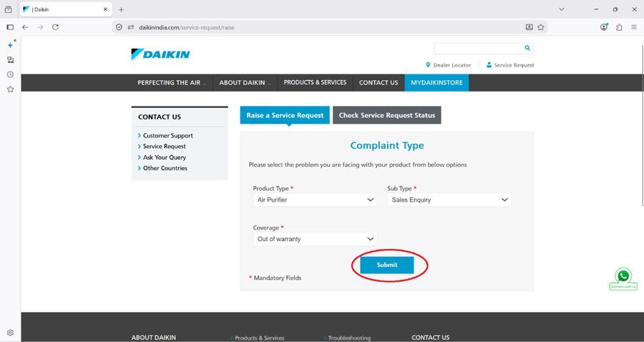The width and height of the screenshot is (644, 342).
Task: Click the 'Mandatory Fields' note text
Action: [277, 278]
